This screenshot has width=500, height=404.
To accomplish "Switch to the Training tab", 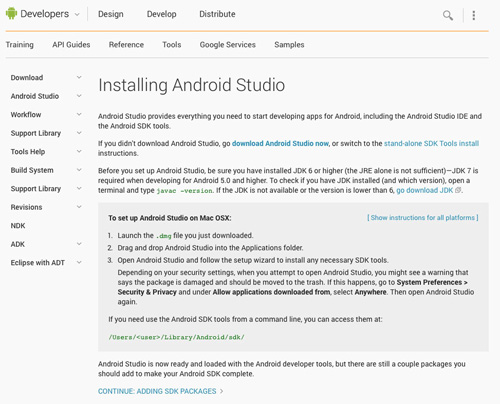I will (20, 45).
